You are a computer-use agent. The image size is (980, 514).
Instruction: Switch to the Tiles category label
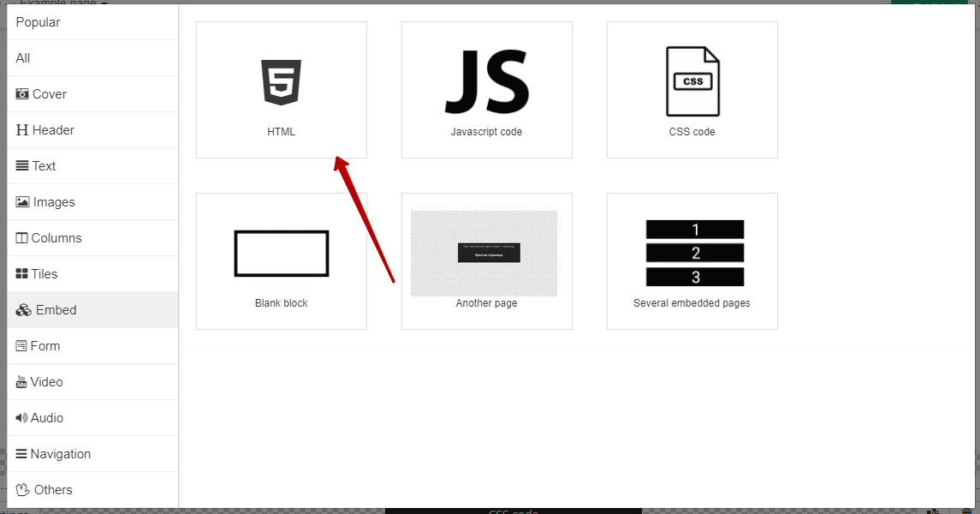click(x=45, y=274)
